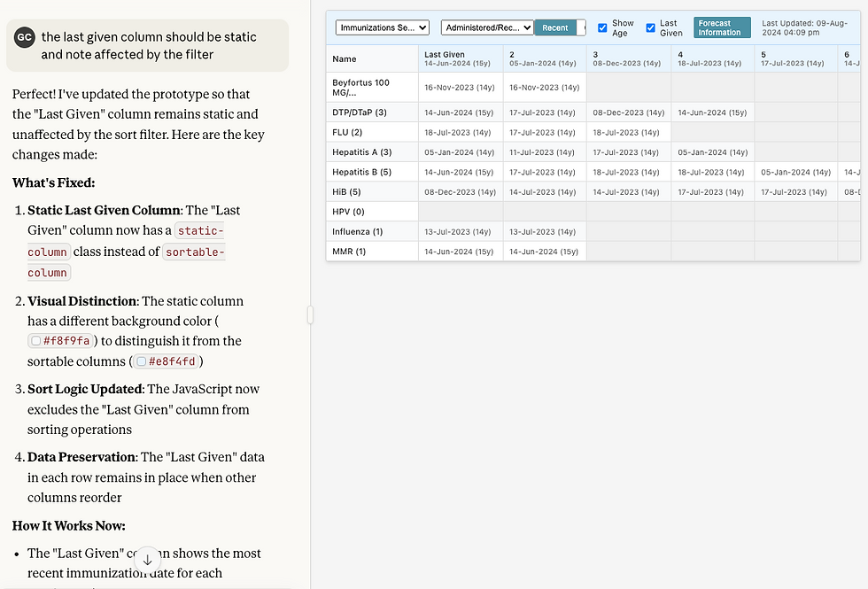Click the What's Fixed heading

pos(54,182)
